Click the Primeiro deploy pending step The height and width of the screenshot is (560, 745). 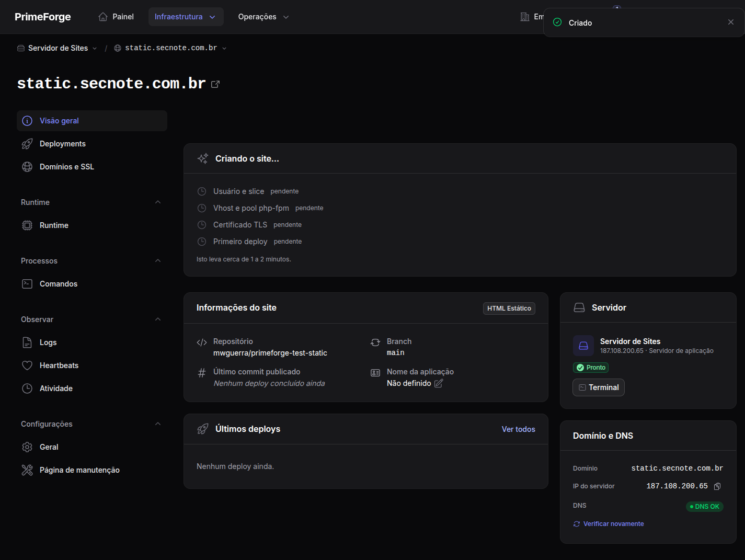[249, 242]
